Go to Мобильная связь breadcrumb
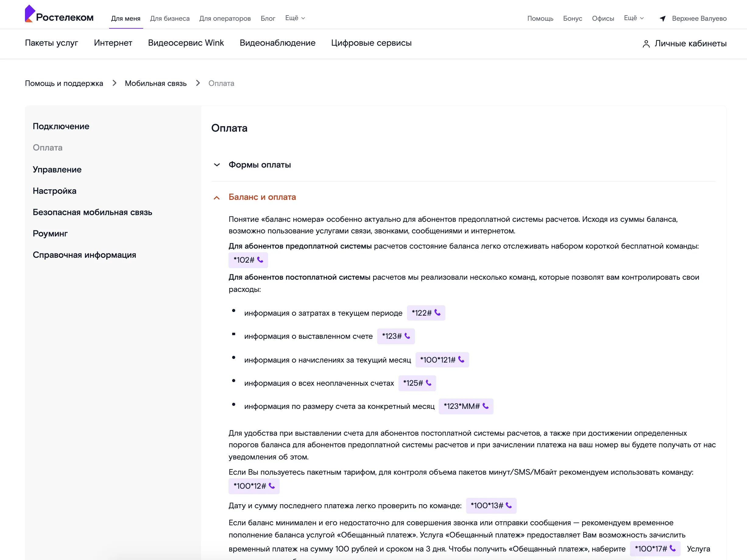The height and width of the screenshot is (560, 747). pyautogui.click(x=156, y=83)
